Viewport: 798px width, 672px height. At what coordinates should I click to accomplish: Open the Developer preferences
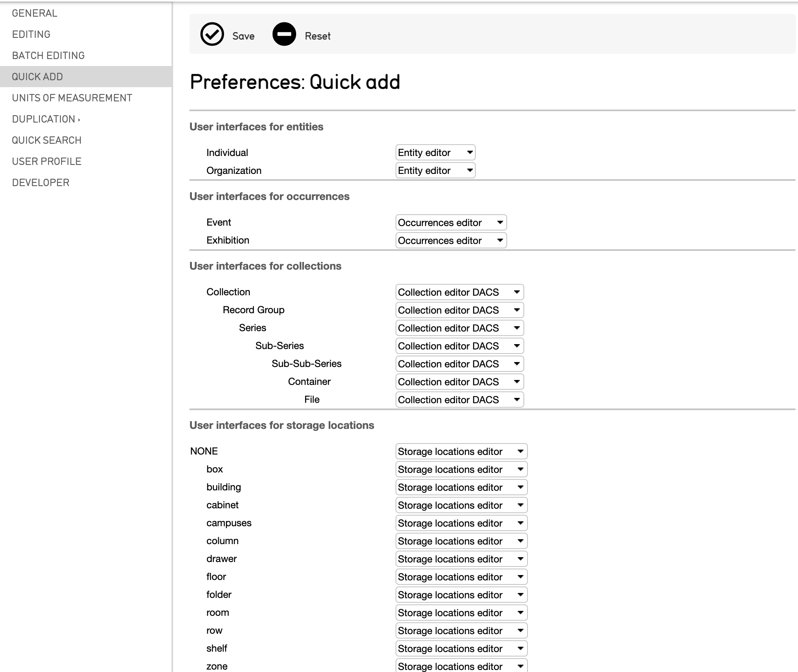(x=40, y=183)
